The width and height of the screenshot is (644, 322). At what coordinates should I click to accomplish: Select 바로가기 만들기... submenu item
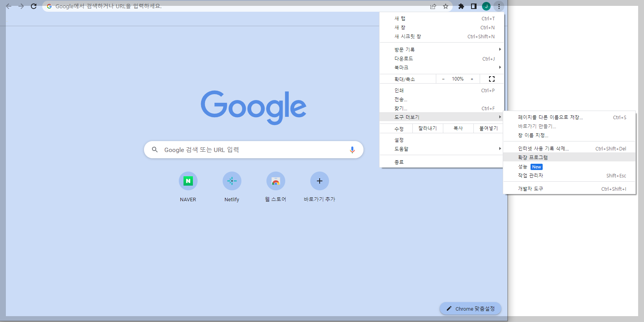coord(570,126)
